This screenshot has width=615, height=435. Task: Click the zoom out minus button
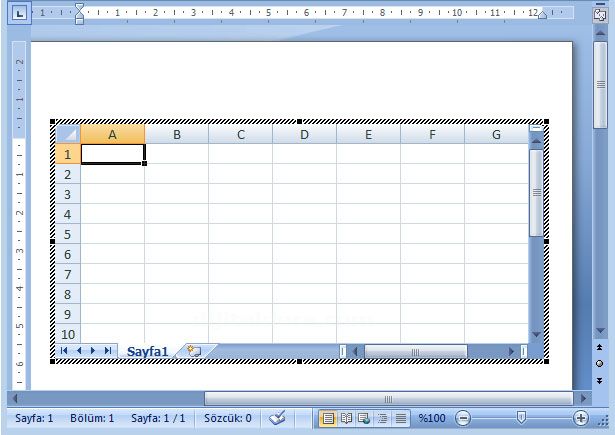click(x=463, y=418)
